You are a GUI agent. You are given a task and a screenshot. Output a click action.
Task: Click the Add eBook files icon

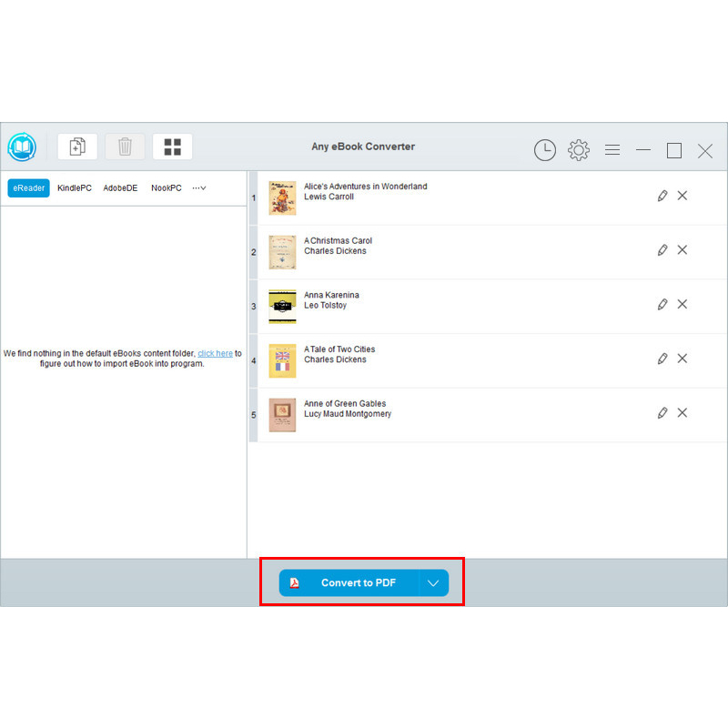(x=77, y=147)
